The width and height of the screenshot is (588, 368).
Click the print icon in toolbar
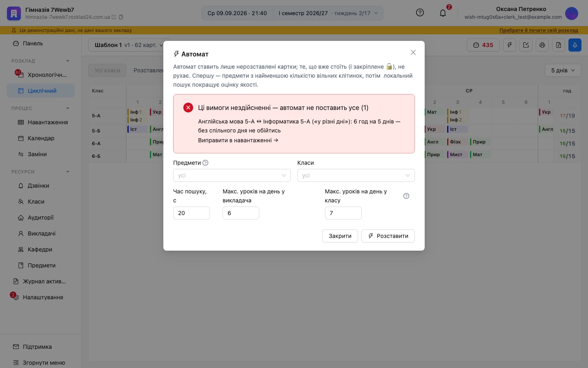click(542, 45)
